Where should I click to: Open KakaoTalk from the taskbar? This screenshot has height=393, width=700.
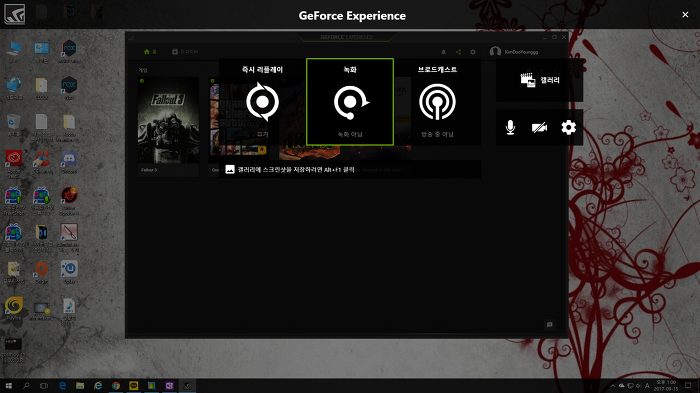pos(133,386)
